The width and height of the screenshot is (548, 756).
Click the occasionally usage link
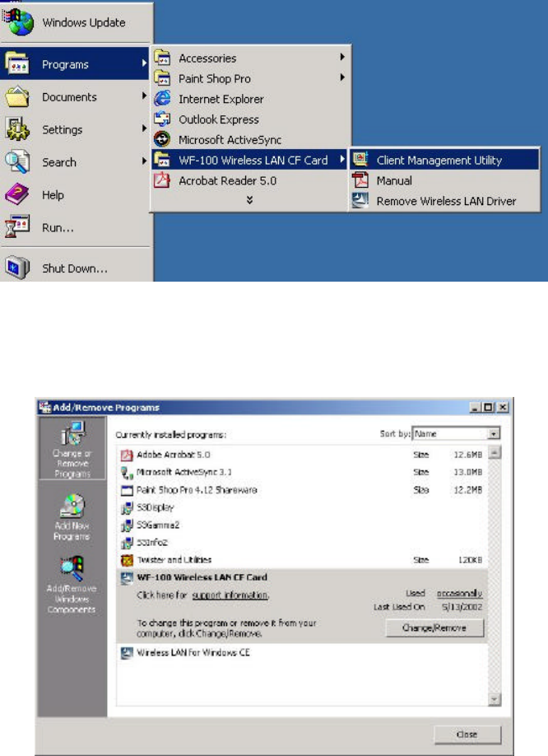pos(459,594)
